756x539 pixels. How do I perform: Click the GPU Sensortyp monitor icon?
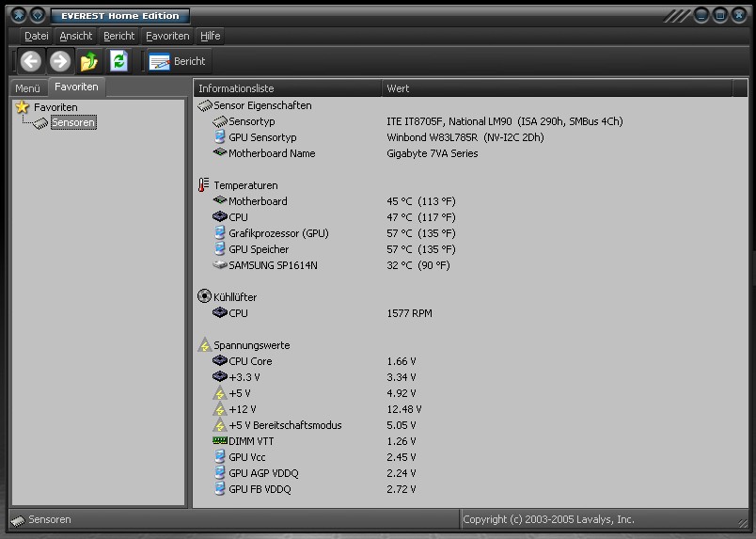(220, 137)
